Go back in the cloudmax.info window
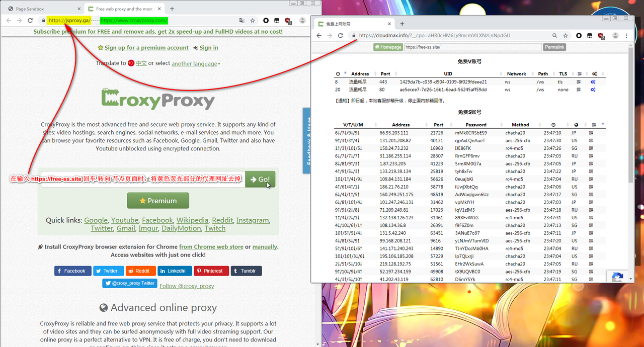The height and width of the screenshot is (347, 644). click(x=318, y=36)
